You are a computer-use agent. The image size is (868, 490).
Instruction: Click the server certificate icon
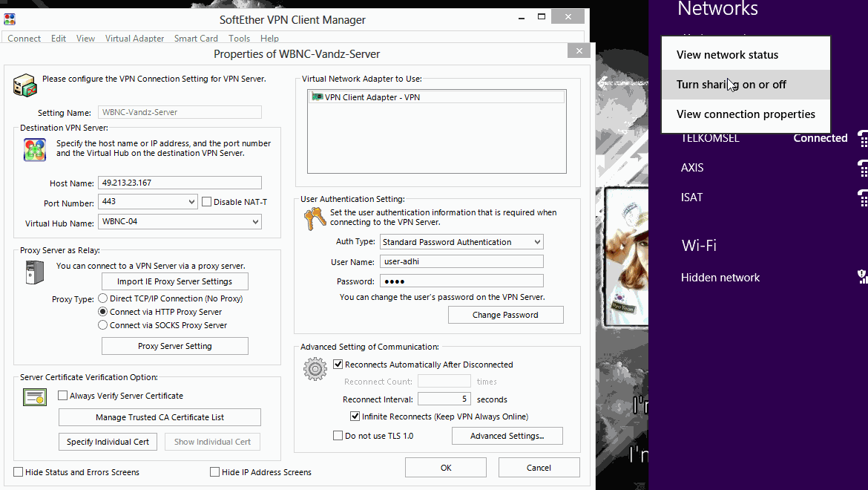pyautogui.click(x=34, y=397)
